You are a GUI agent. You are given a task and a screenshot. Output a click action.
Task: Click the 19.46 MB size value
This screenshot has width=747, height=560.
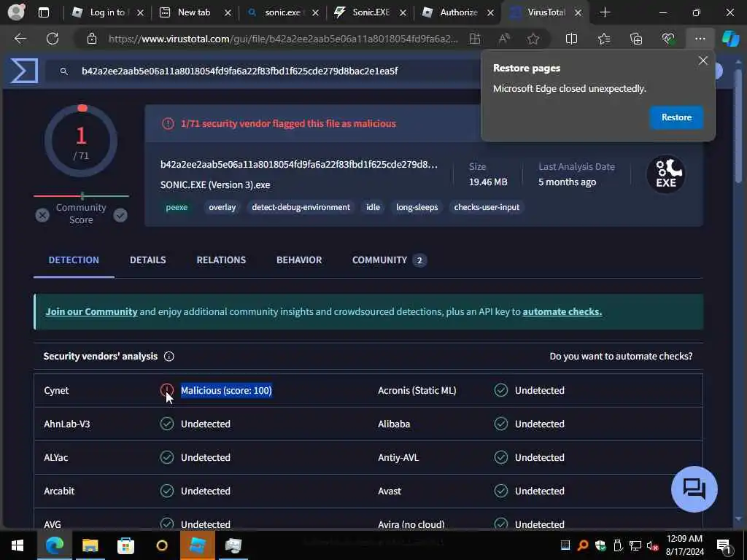click(x=488, y=182)
